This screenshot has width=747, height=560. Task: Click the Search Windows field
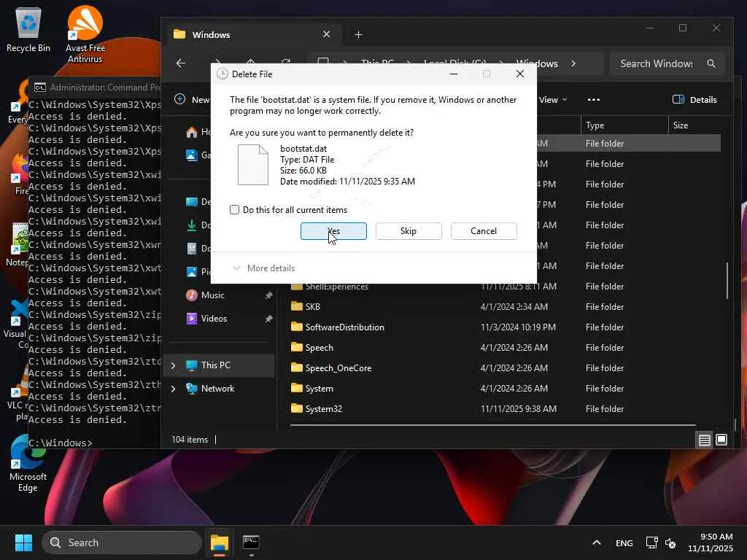(x=667, y=63)
